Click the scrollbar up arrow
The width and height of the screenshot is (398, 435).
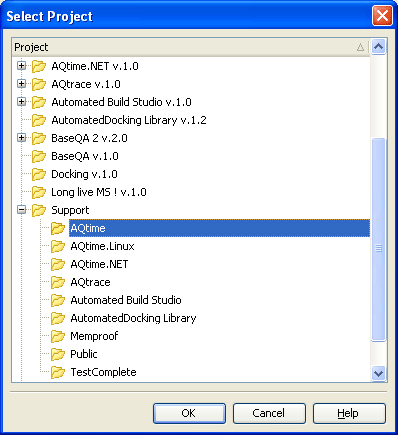click(x=378, y=47)
